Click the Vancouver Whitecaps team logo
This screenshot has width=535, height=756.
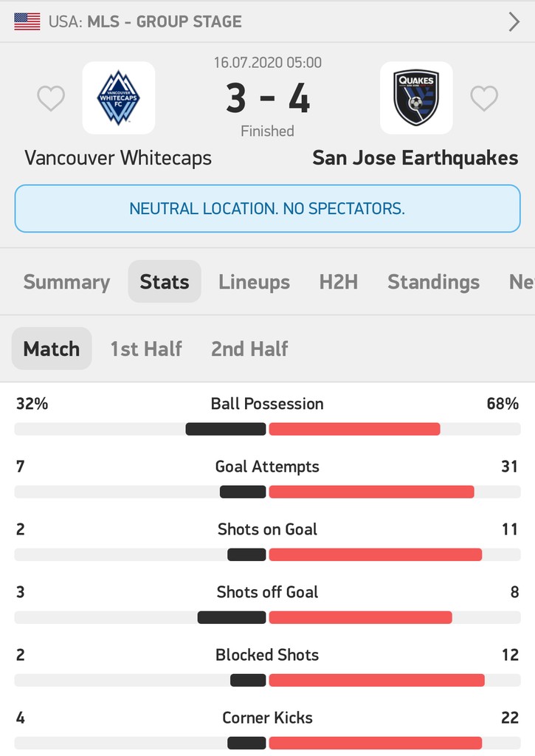coord(119,97)
